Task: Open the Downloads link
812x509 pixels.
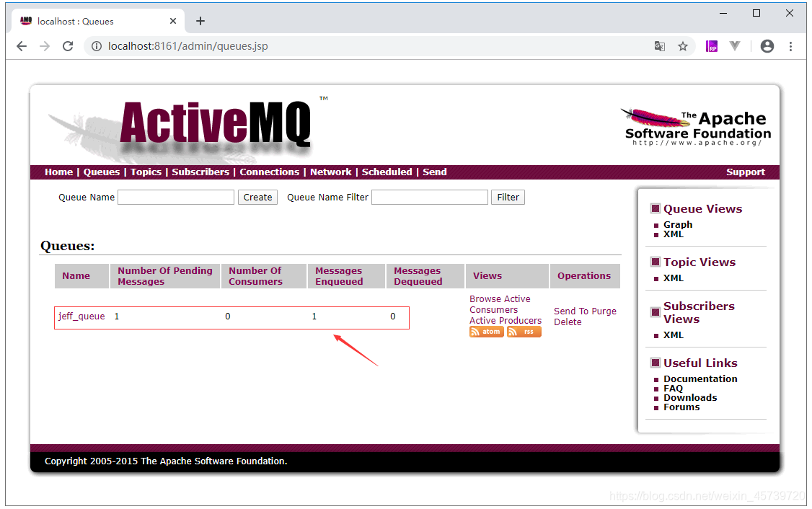Action: (x=690, y=398)
